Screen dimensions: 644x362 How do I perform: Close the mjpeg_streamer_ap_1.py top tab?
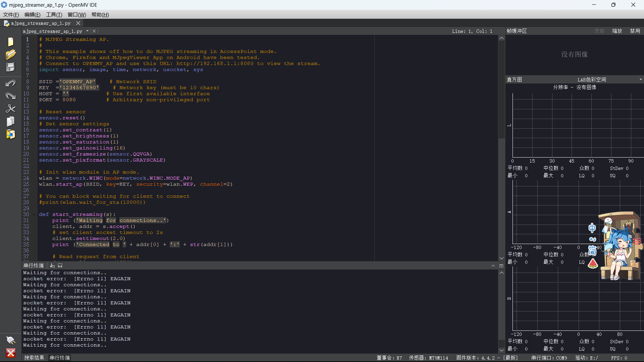pyautogui.click(x=78, y=23)
